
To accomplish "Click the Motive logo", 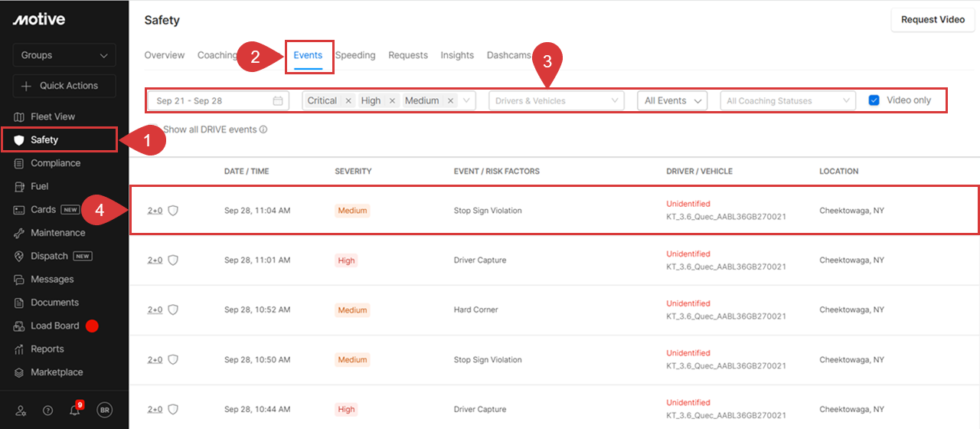I will 39,20.
